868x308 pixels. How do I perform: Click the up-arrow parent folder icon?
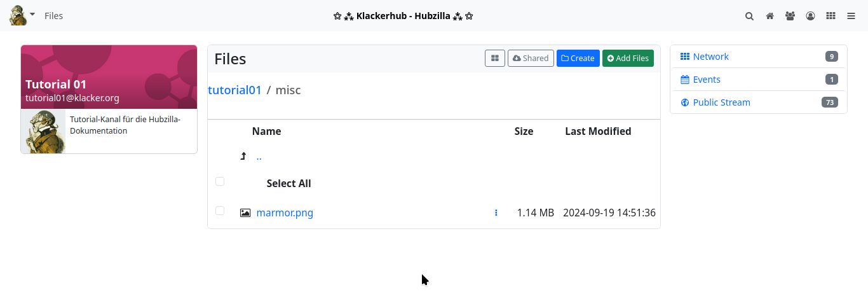tap(243, 157)
